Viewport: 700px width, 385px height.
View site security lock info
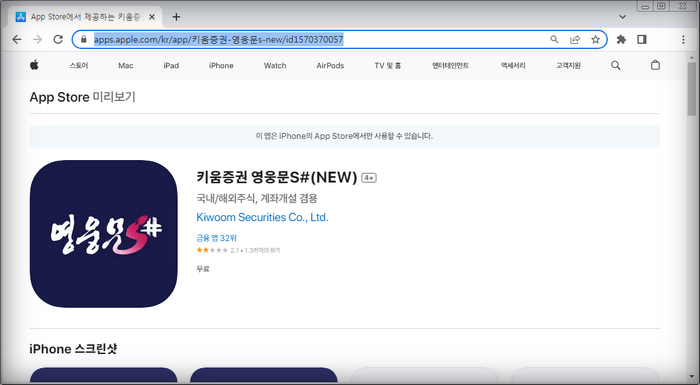point(83,39)
